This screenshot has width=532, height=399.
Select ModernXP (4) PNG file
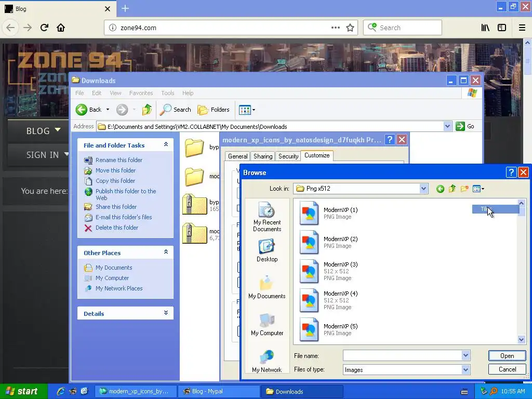[328, 300]
